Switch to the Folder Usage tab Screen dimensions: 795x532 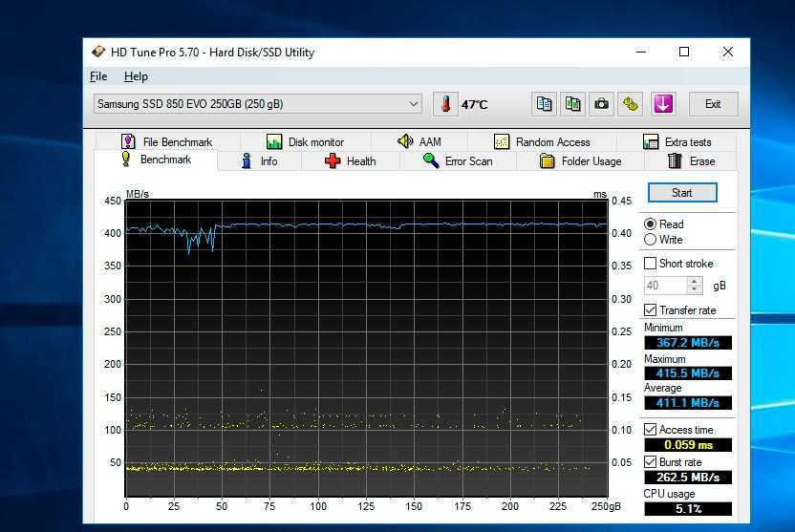tap(581, 161)
